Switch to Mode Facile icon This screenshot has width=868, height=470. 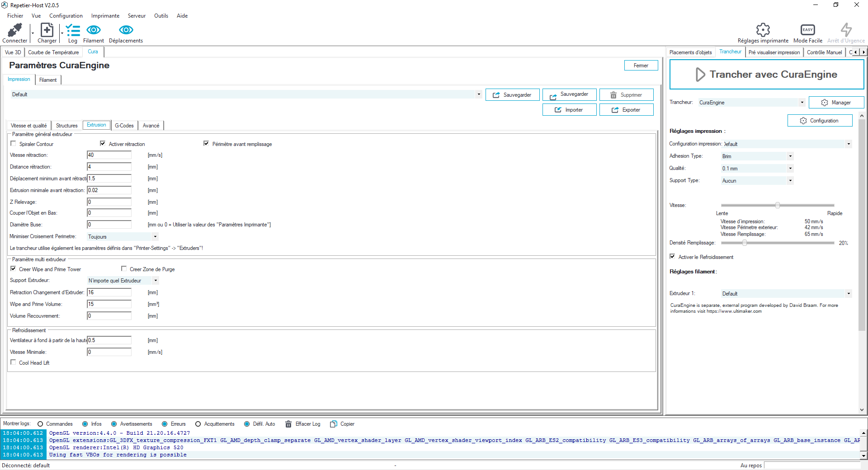[x=808, y=30]
